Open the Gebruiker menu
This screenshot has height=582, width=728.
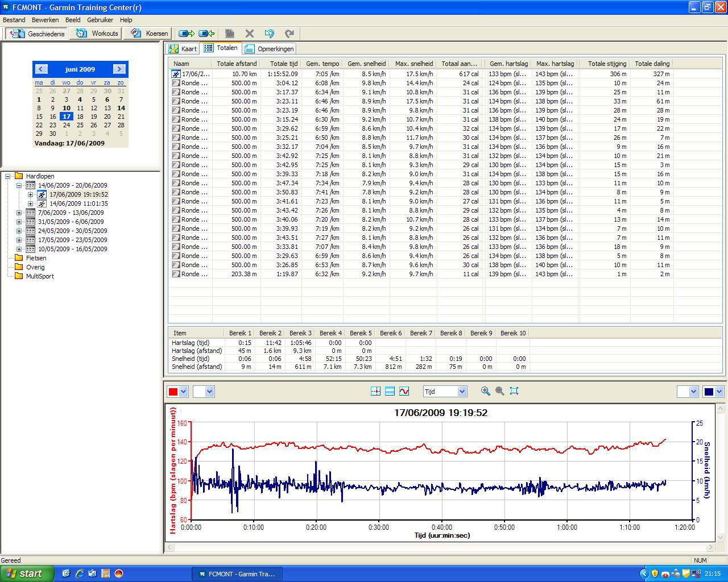(100, 20)
